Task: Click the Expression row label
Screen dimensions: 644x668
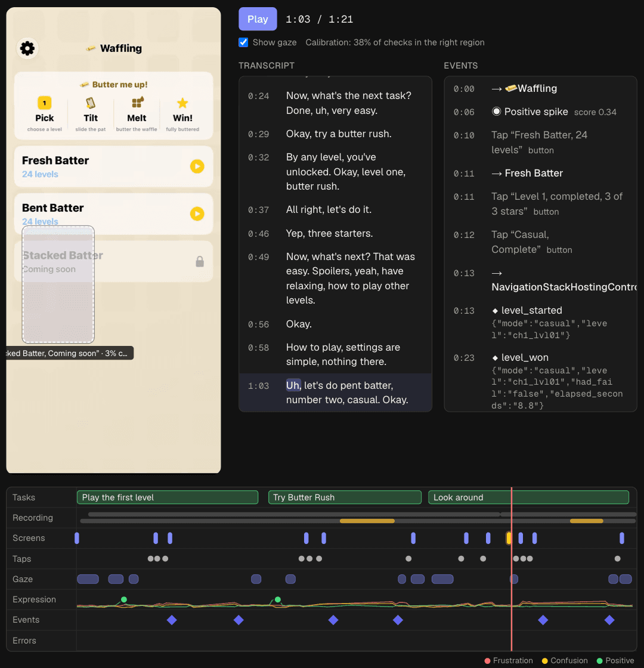Action: 34,599
